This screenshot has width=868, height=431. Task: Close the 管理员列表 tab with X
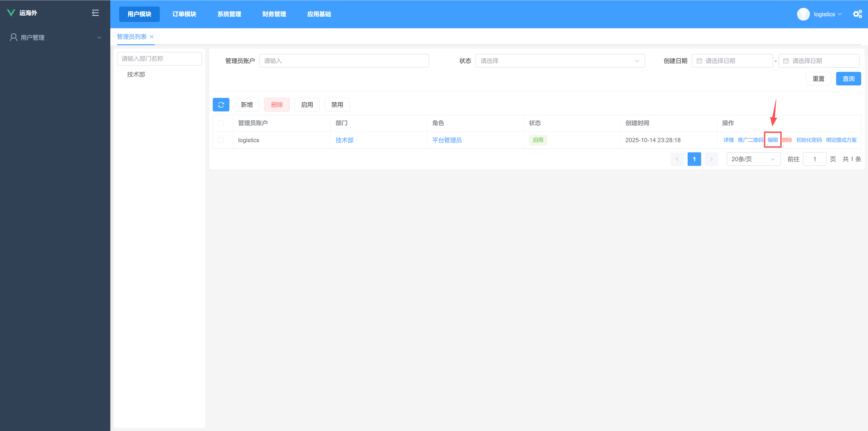point(152,37)
